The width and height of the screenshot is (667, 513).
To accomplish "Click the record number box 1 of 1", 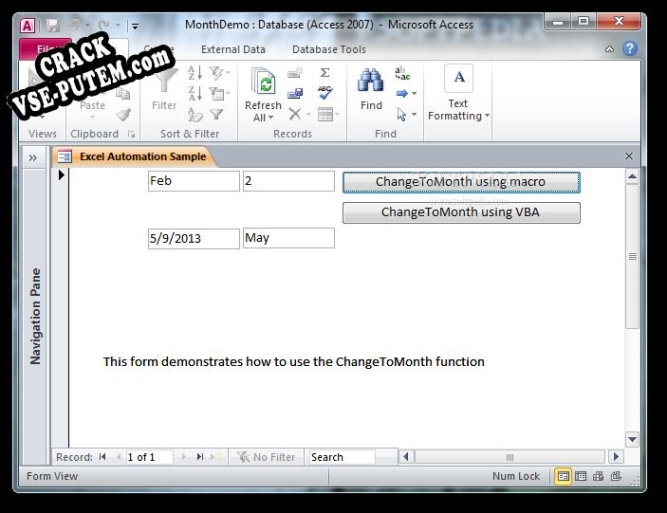I will pos(150,457).
